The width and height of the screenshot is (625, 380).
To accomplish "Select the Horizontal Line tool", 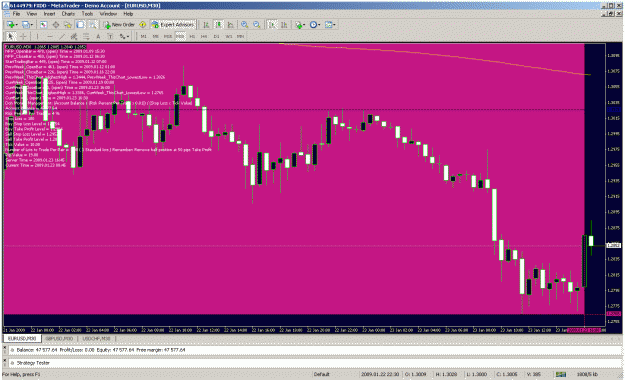I will 49,36.
